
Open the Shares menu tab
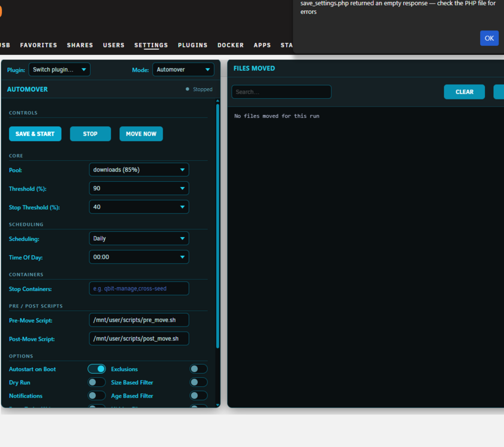click(x=80, y=45)
